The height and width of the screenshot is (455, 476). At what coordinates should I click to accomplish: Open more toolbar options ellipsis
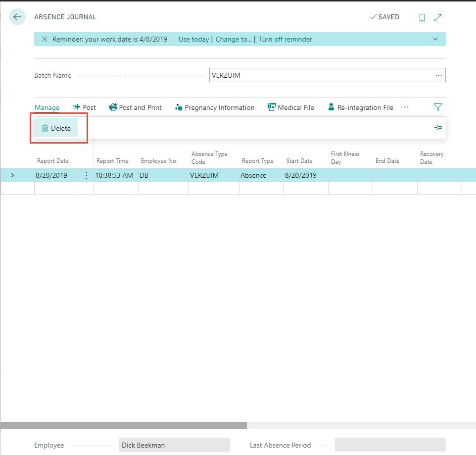[x=404, y=107]
